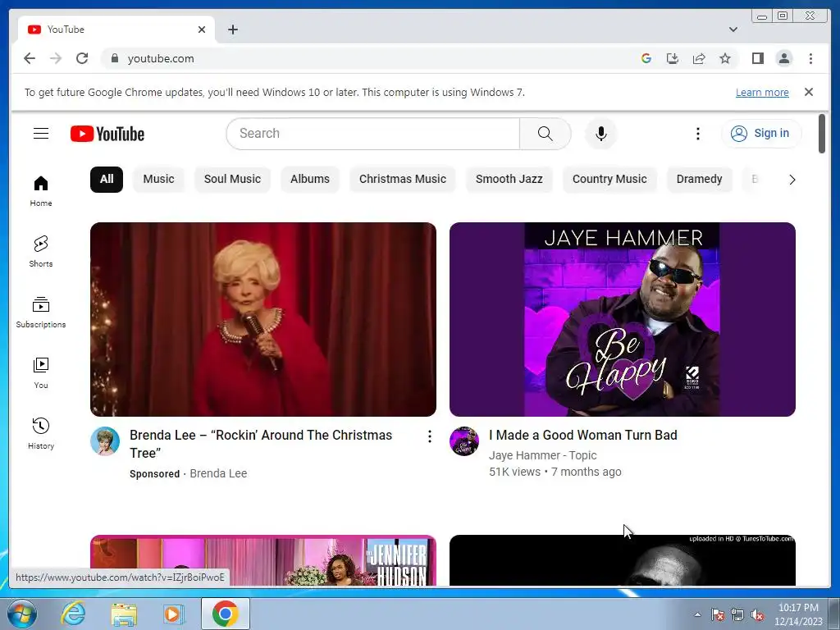Open Windows Explorer from taskbar
The height and width of the screenshot is (630, 840).
coord(125,614)
